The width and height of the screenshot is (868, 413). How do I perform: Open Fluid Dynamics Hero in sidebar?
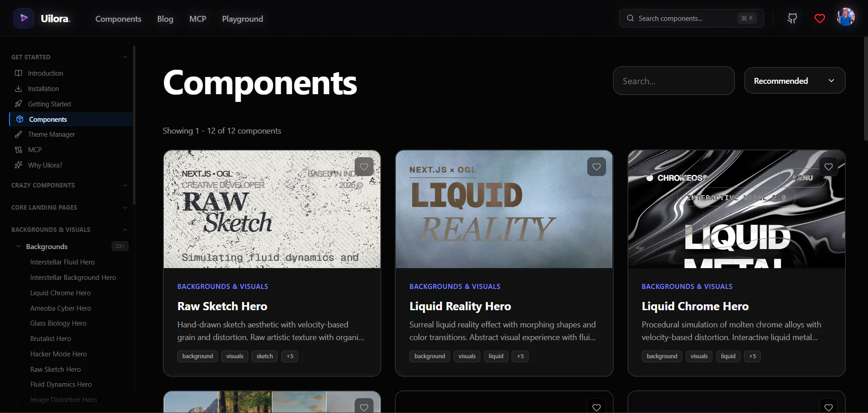click(x=61, y=384)
